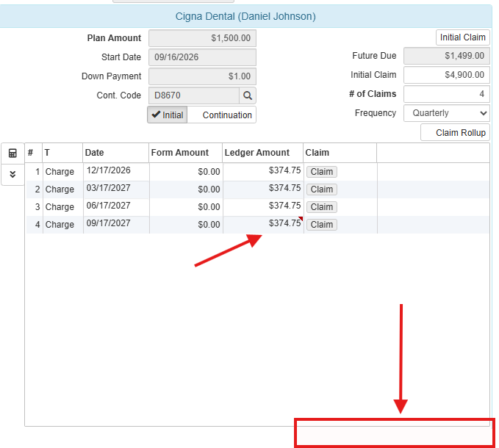
Task: Select date cell 12/17/2026
Action: coord(116,172)
